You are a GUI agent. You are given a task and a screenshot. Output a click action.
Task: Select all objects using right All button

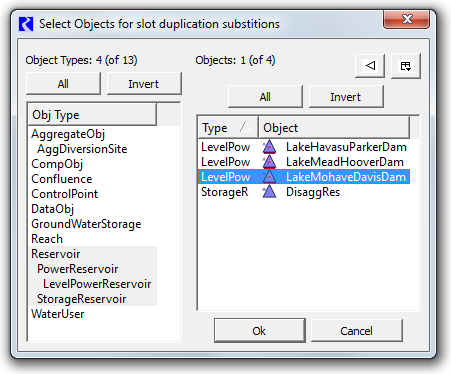[x=265, y=97]
